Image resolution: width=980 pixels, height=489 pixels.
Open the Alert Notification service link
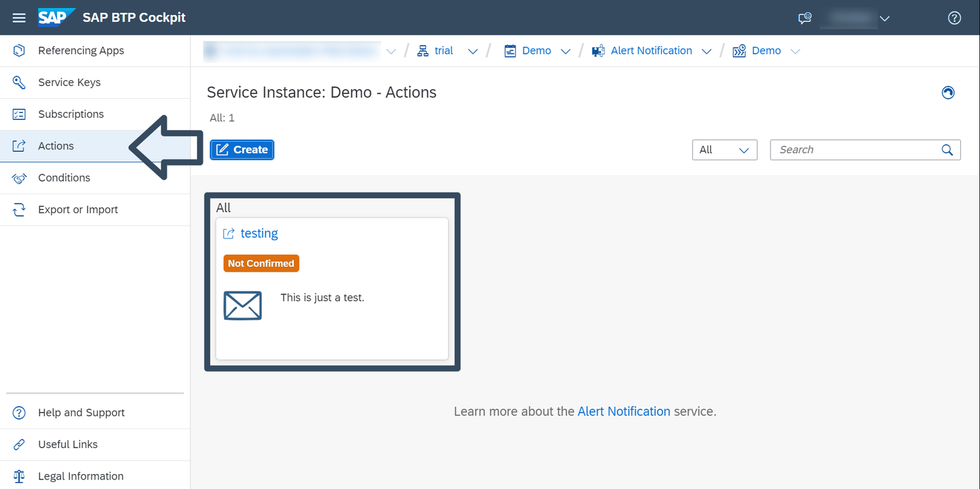(x=624, y=411)
